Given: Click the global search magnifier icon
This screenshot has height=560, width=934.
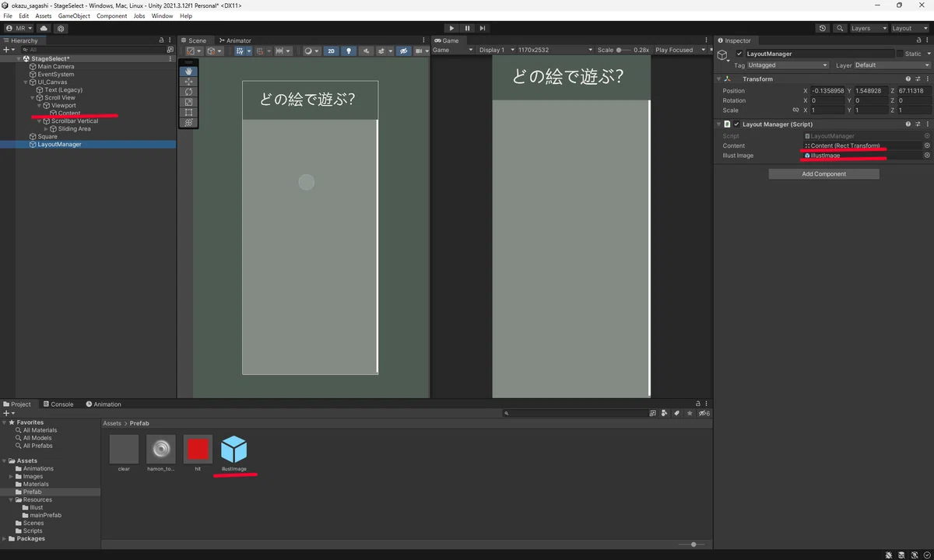Looking at the screenshot, I should [x=840, y=28].
